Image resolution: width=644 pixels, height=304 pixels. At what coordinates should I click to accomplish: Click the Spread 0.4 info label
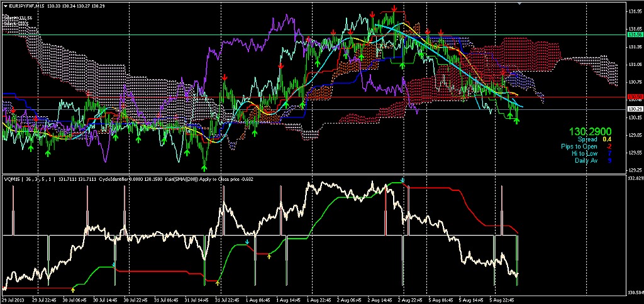click(594, 139)
